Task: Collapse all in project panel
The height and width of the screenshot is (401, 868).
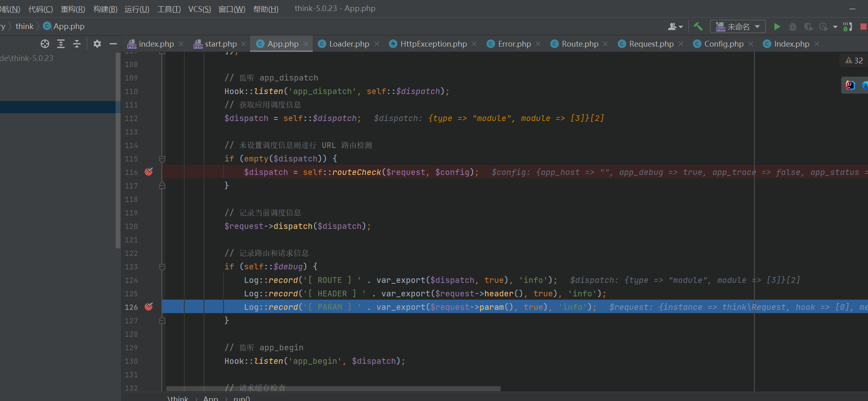Action: tap(77, 44)
